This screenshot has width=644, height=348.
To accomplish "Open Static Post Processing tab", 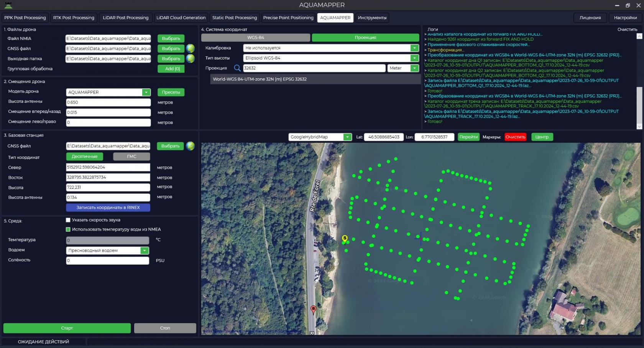I will [x=235, y=18].
